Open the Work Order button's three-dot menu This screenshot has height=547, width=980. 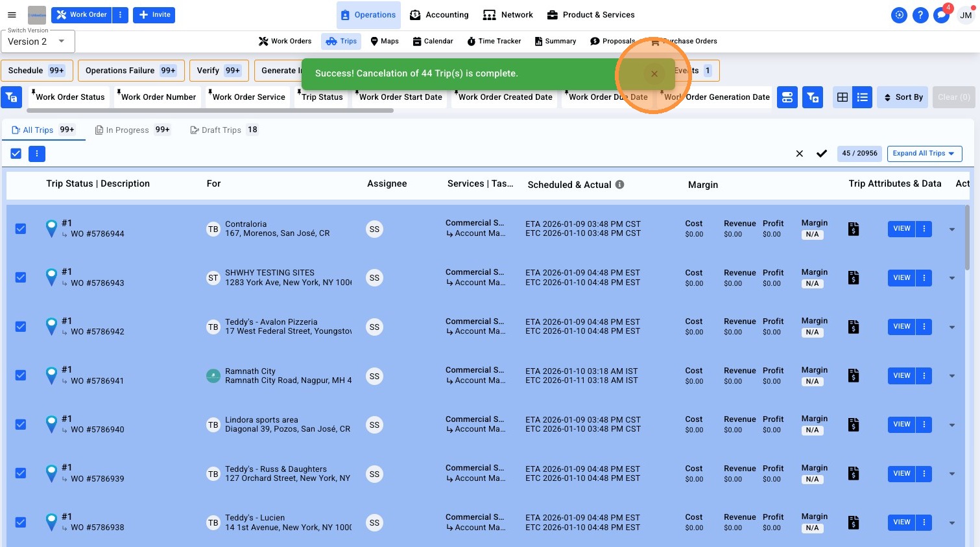[x=120, y=15]
